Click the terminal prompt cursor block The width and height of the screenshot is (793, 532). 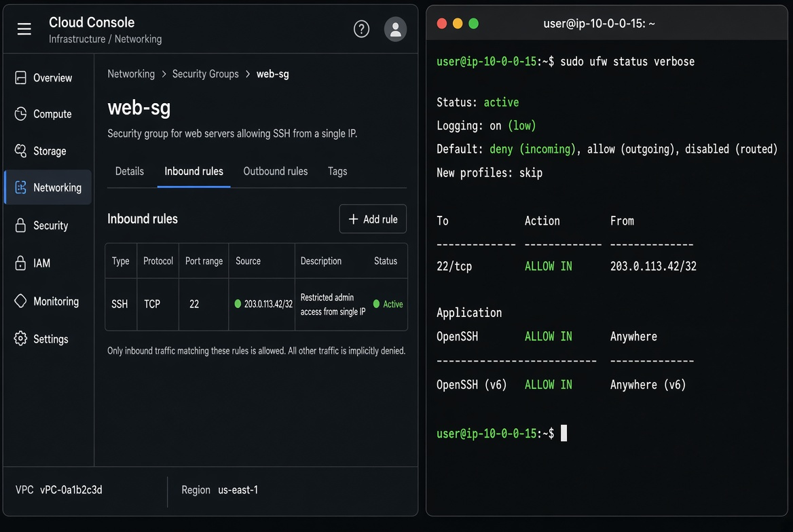[x=564, y=434]
